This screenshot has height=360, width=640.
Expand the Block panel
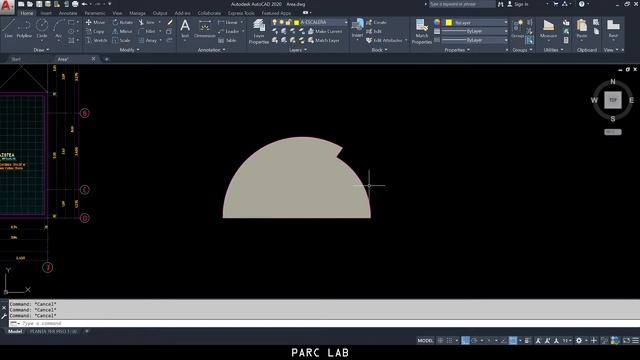point(380,50)
